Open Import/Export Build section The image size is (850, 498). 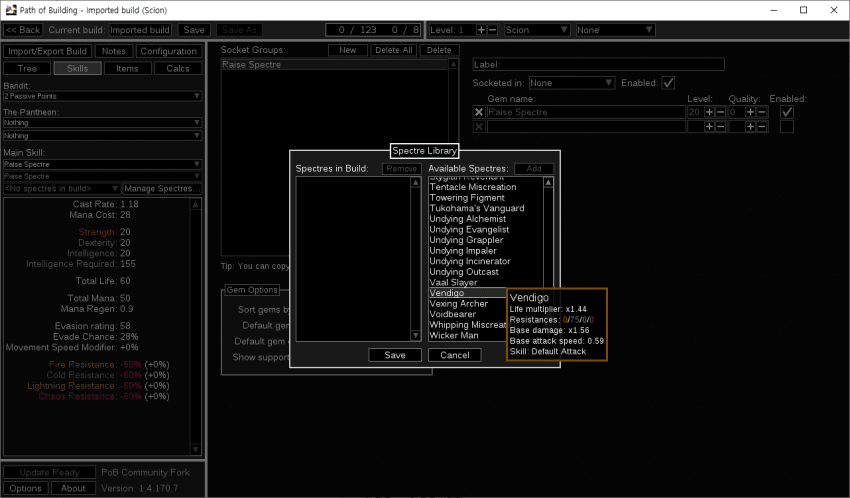47,51
